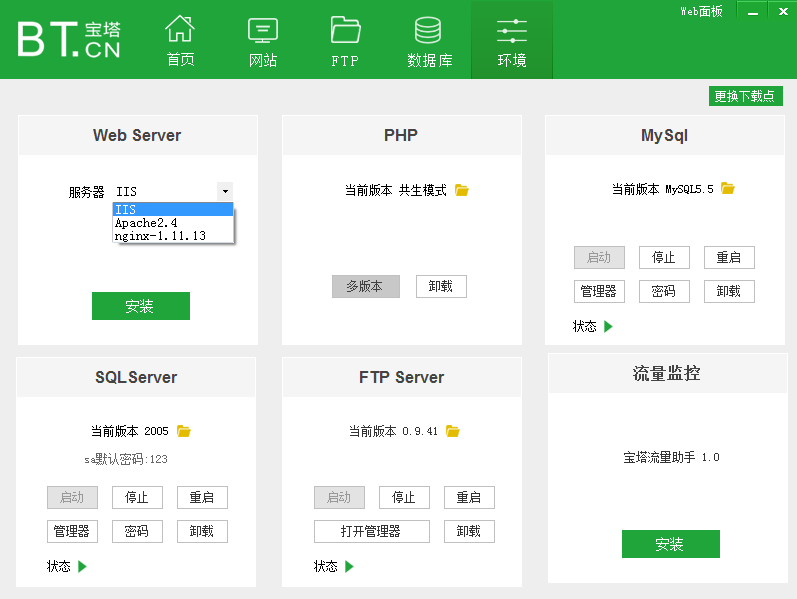
Task: Click 启动 in the MySql panel
Action: (599, 257)
